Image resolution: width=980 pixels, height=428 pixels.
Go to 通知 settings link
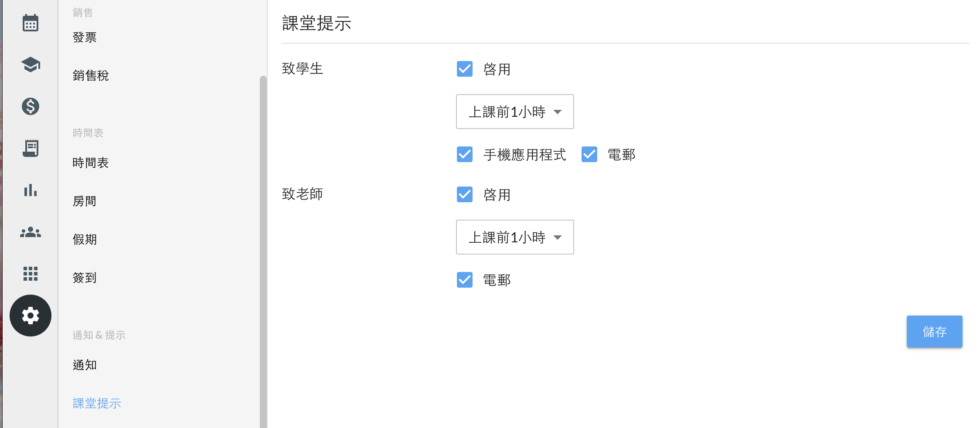[85, 365]
